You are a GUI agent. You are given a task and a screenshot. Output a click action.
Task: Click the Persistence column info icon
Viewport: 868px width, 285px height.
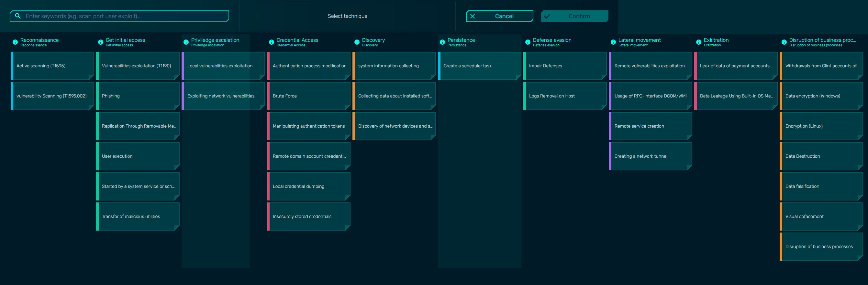(x=442, y=42)
